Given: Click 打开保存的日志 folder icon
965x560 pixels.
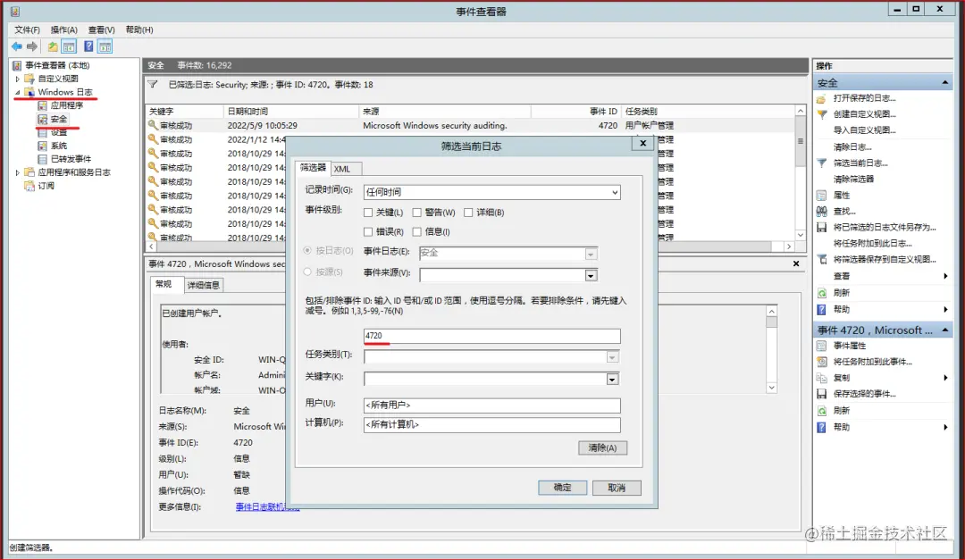Looking at the screenshot, I should (822, 98).
